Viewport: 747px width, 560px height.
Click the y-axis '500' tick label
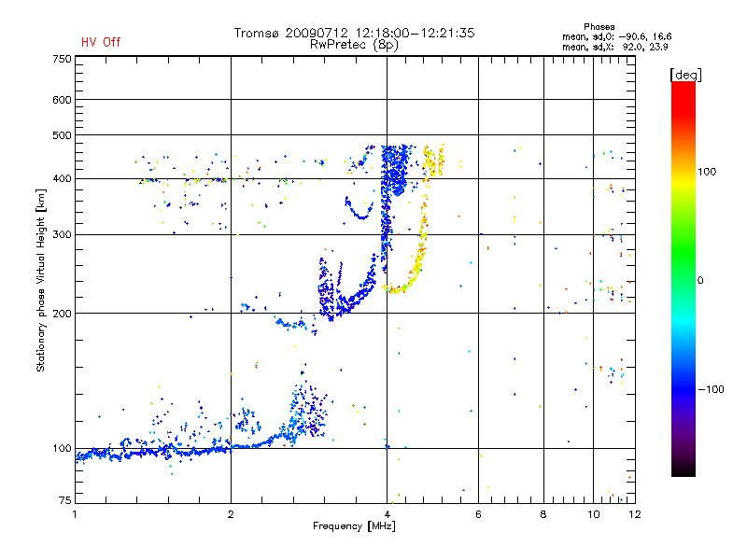pyautogui.click(x=62, y=135)
